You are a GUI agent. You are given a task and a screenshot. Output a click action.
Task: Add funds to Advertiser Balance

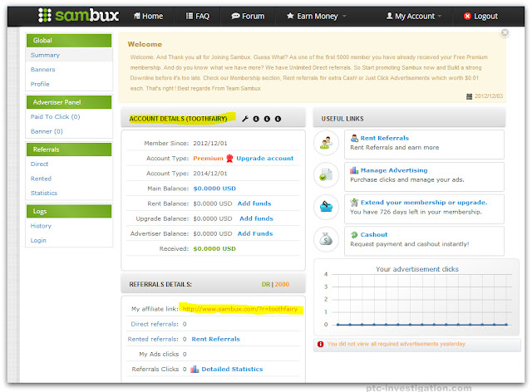coord(255,233)
